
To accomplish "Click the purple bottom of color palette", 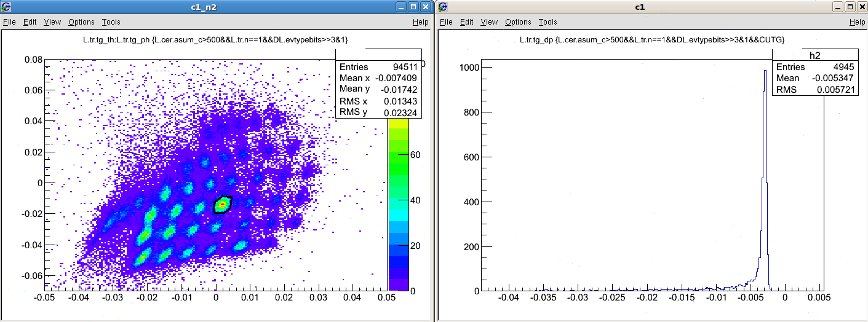I will pos(398,285).
